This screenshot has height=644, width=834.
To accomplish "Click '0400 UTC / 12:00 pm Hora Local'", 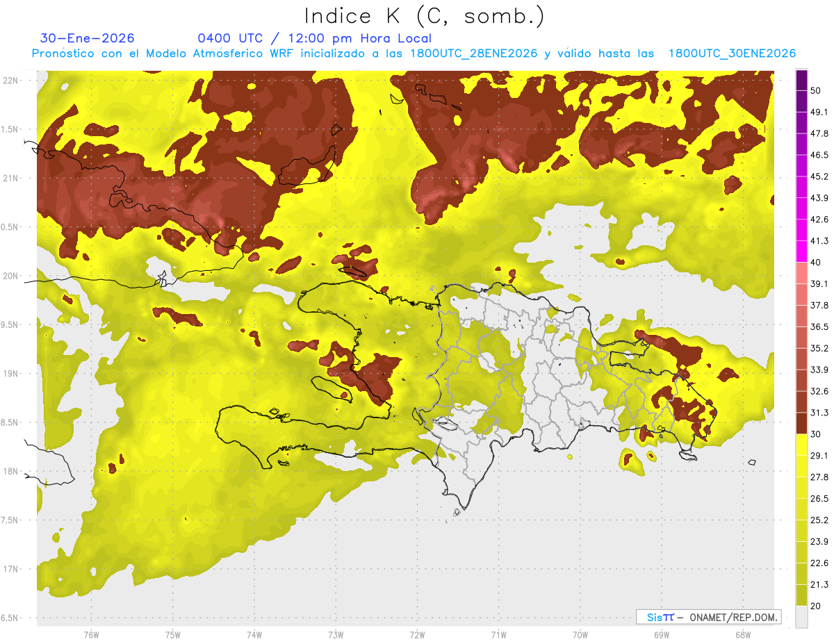I will point(315,38).
